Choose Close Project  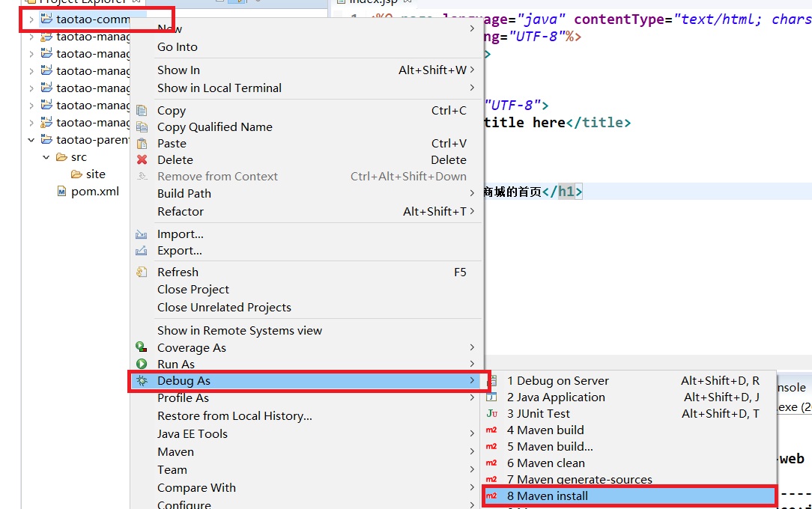(x=193, y=289)
